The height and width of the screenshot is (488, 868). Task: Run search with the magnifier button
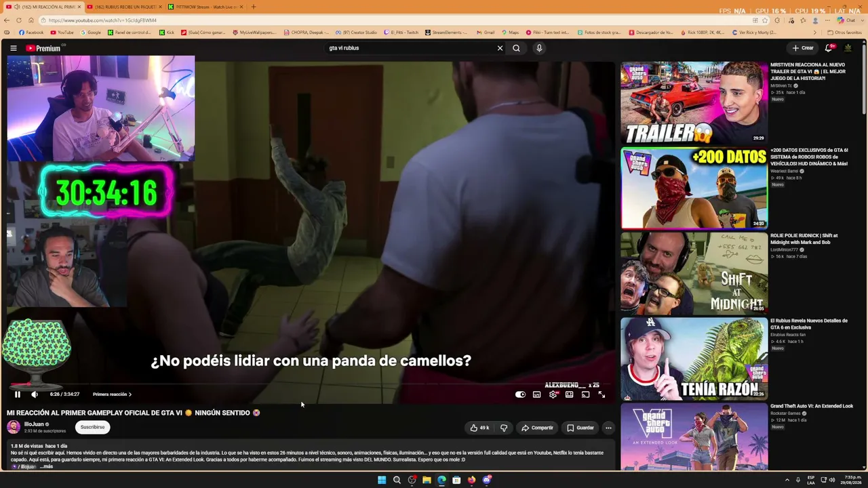(516, 48)
